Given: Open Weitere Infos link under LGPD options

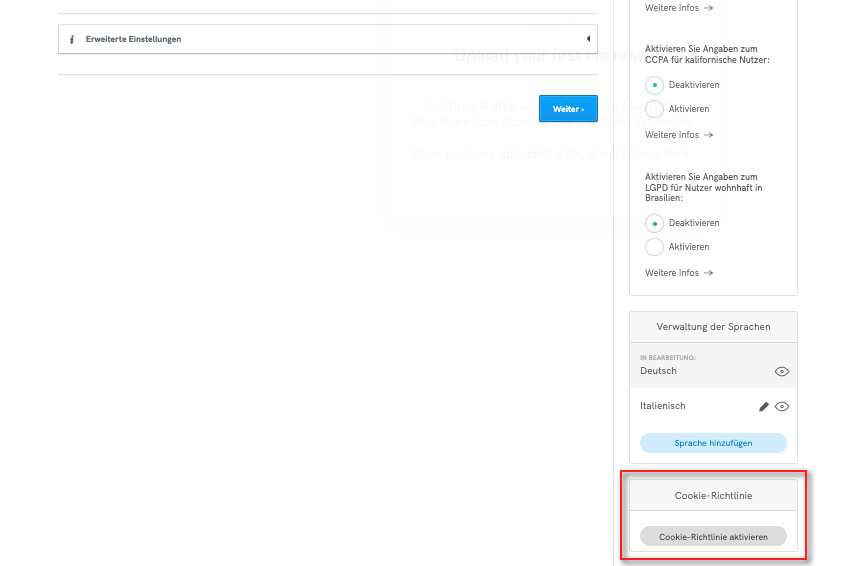Looking at the screenshot, I should coord(679,273).
